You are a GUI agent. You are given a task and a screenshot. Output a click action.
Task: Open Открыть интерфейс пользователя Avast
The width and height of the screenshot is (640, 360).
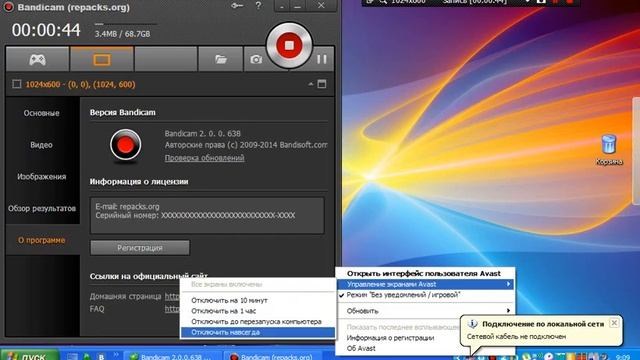[x=425, y=273]
